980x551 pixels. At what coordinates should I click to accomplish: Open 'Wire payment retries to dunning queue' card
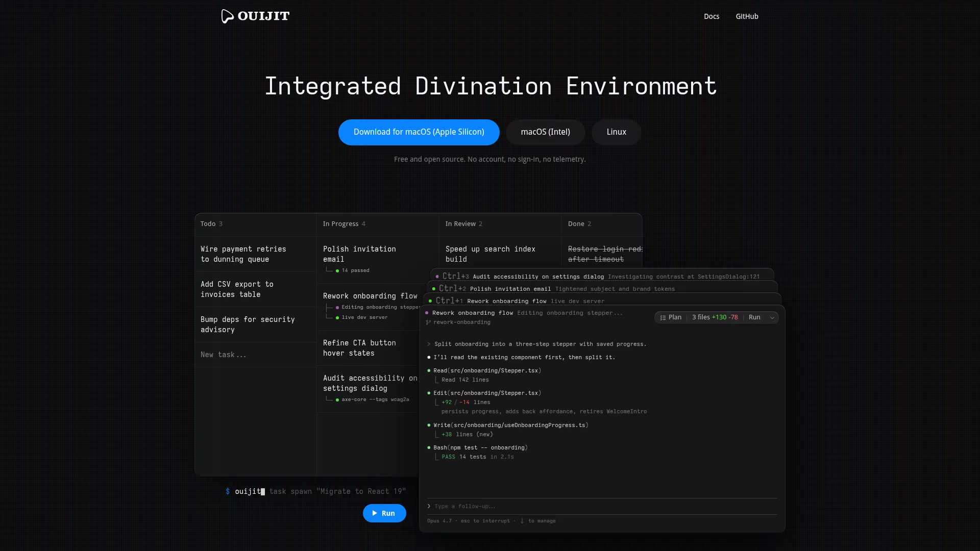click(x=255, y=254)
